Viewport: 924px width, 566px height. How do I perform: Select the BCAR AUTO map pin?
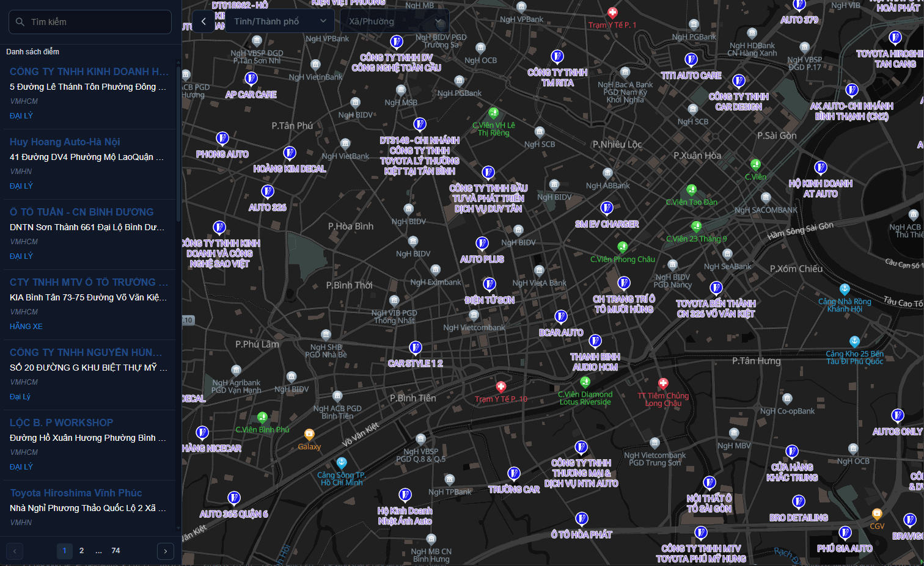tap(561, 317)
